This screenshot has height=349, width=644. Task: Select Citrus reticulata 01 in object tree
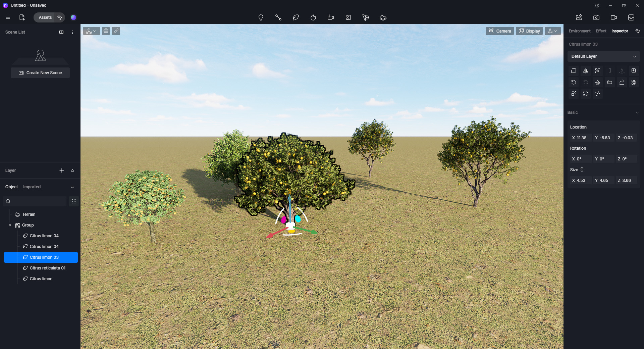click(47, 268)
